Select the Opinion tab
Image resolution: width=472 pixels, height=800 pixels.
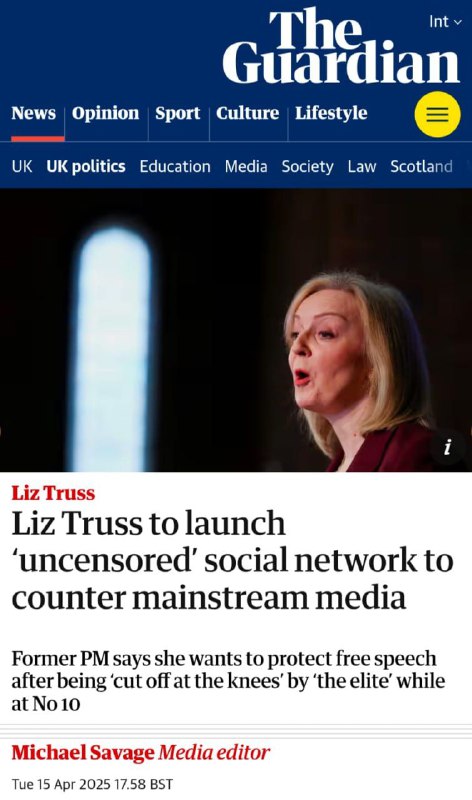(106, 113)
